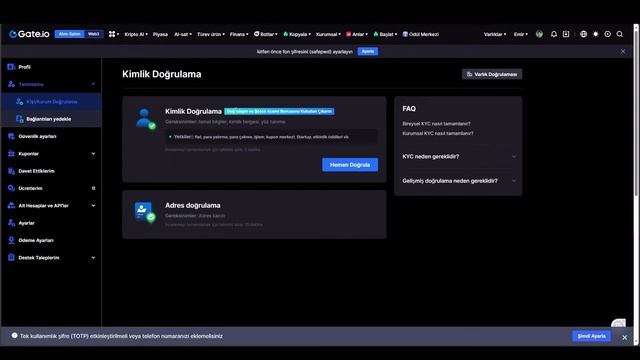Switch to Web3 mode
640x360 pixels.
(93, 34)
